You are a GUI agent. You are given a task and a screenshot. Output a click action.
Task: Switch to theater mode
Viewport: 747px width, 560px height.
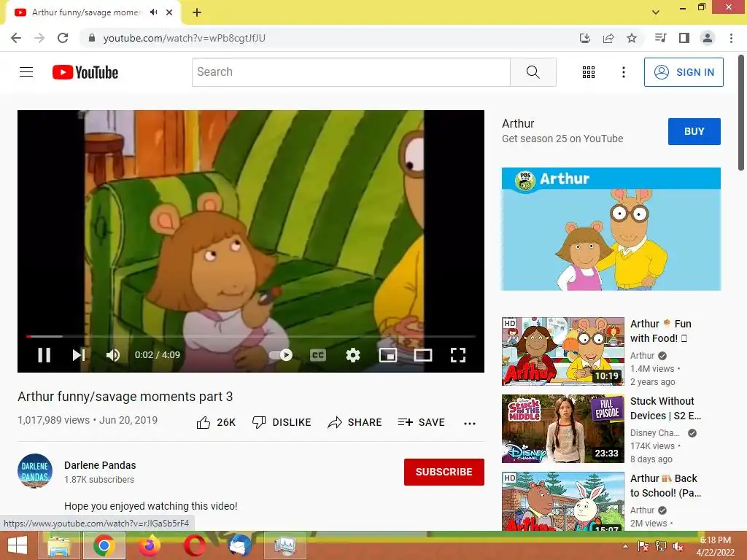[x=423, y=355]
